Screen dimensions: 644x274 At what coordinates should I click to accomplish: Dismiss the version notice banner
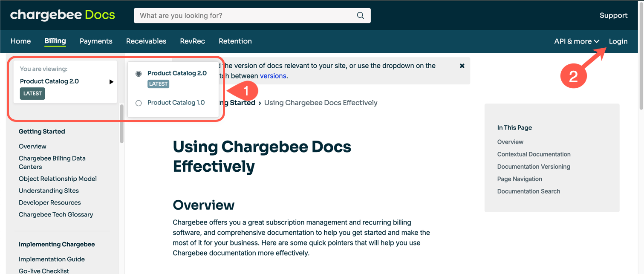click(462, 66)
